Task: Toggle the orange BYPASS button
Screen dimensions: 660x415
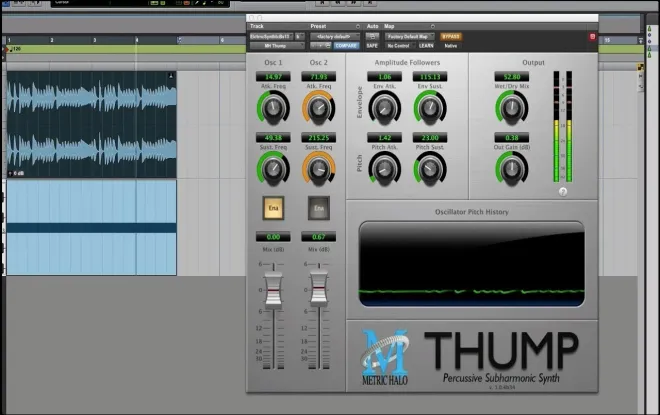Action: point(451,37)
